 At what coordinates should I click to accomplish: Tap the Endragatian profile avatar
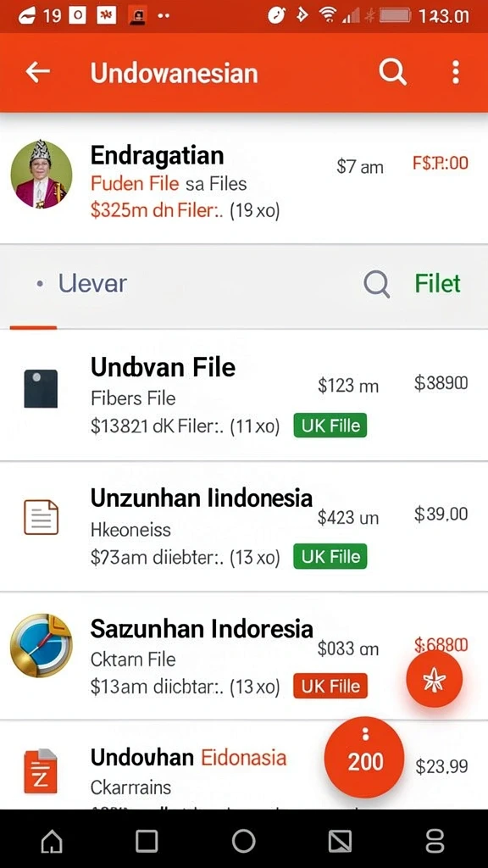pyautogui.click(x=42, y=175)
